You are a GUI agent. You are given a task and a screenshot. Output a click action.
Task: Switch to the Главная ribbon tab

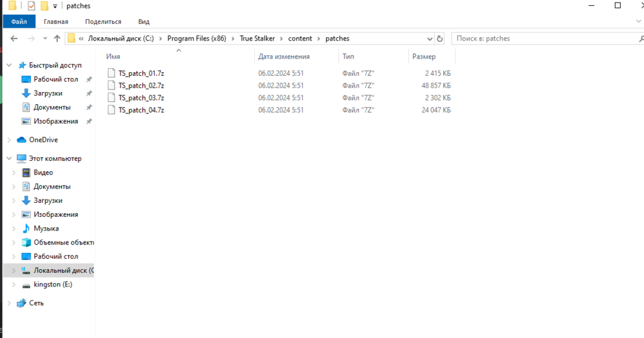[x=56, y=21]
